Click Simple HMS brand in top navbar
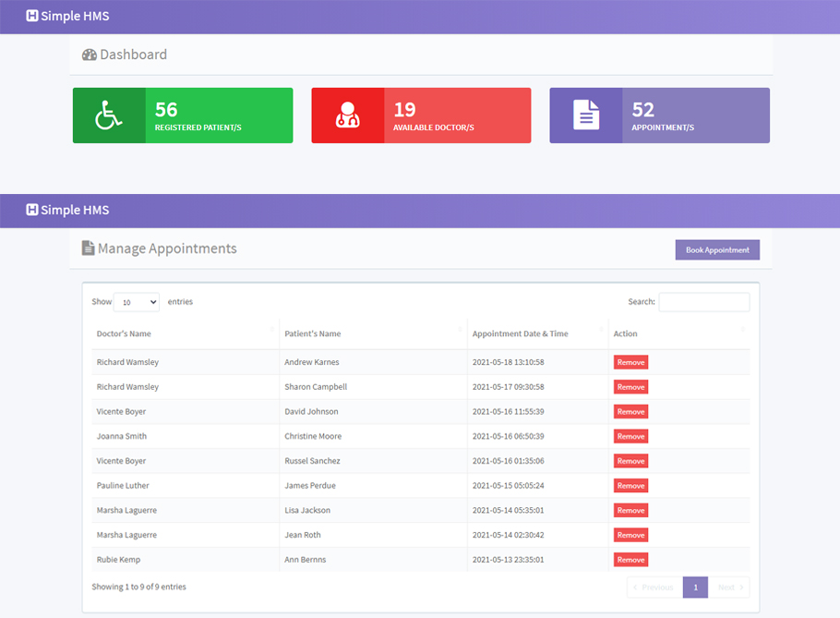Screen dimensions: 840x618 click(67, 16)
